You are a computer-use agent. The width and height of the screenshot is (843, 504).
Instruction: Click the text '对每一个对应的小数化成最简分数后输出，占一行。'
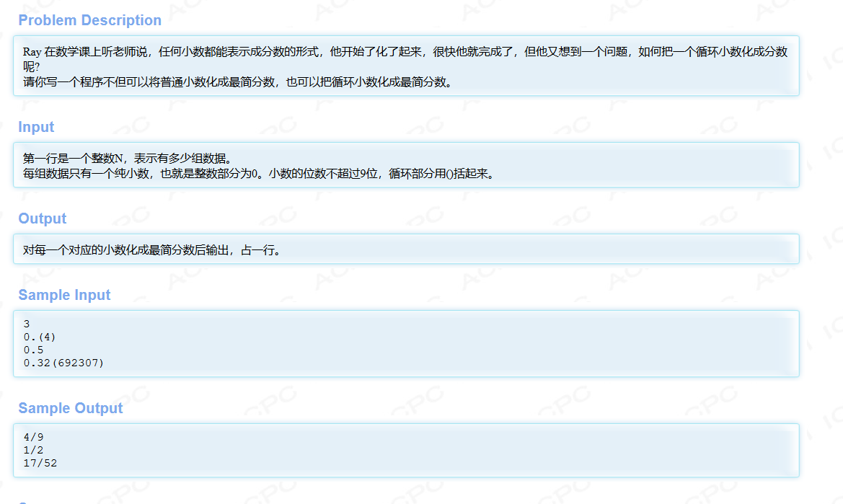pyautogui.click(x=152, y=250)
